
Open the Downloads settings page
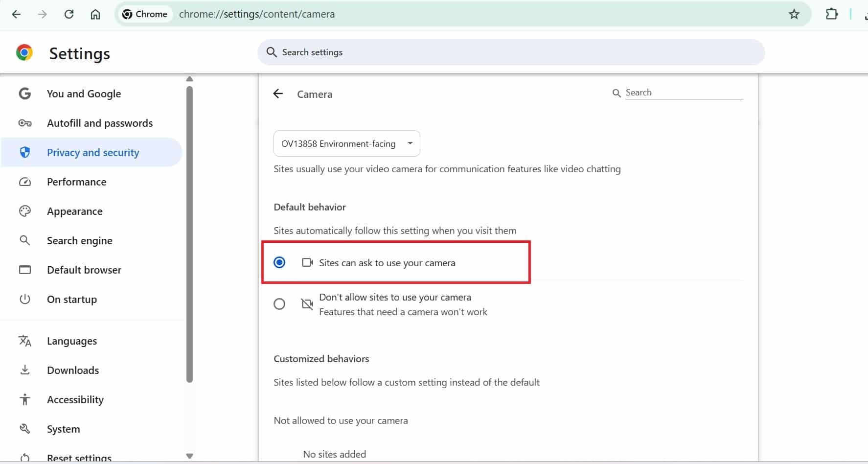[x=72, y=371]
